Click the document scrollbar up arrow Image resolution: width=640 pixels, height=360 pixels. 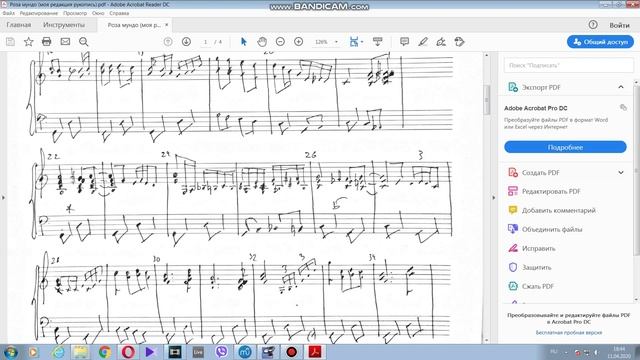tap(486, 55)
